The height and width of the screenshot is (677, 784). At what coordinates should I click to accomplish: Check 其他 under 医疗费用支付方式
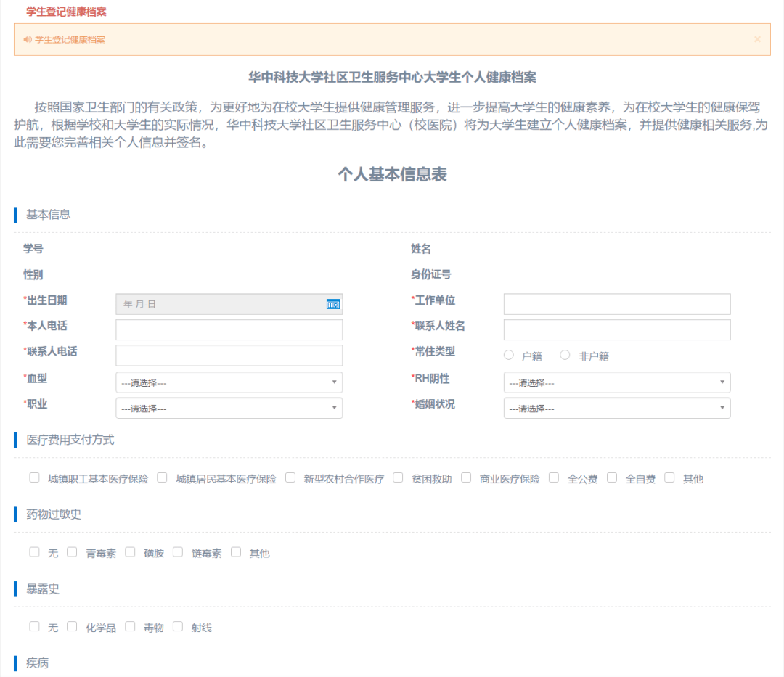coord(669,477)
